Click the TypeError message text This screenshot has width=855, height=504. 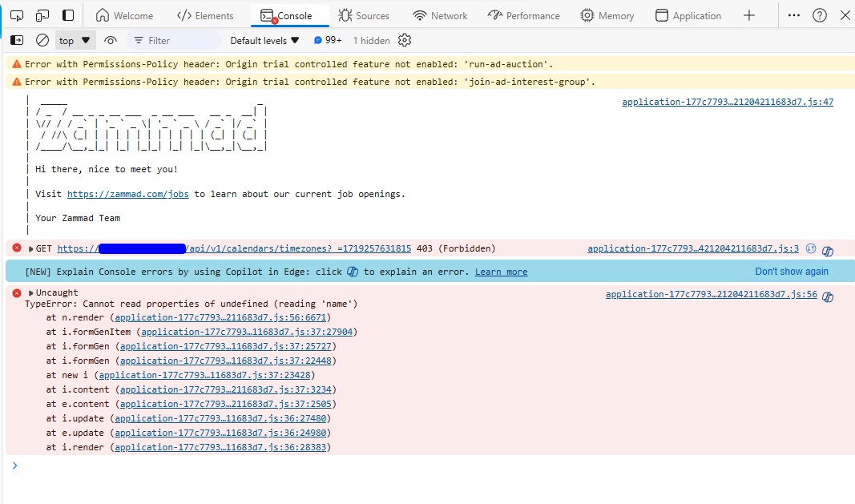[192, 304]
